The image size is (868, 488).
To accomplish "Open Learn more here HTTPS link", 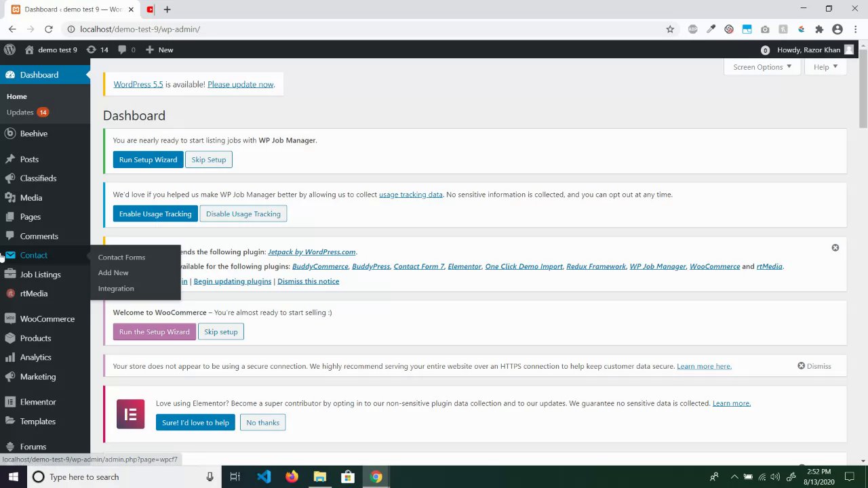I will pos(704,366).
